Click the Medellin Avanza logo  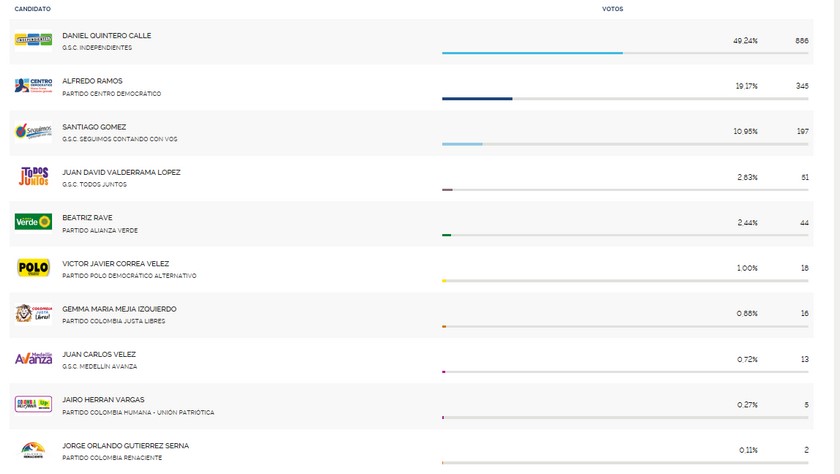(x=33, y=359)
